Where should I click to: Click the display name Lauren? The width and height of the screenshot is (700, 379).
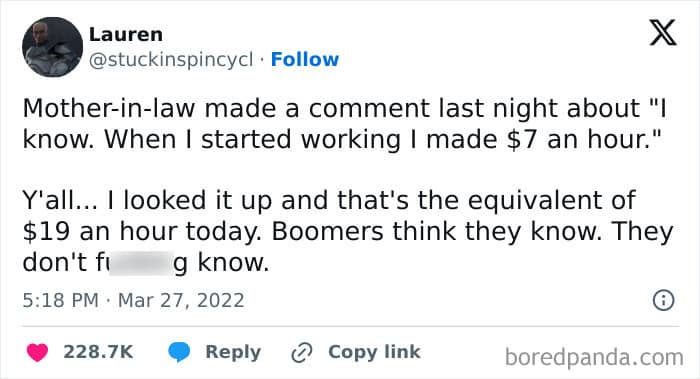tap(126, 35)
